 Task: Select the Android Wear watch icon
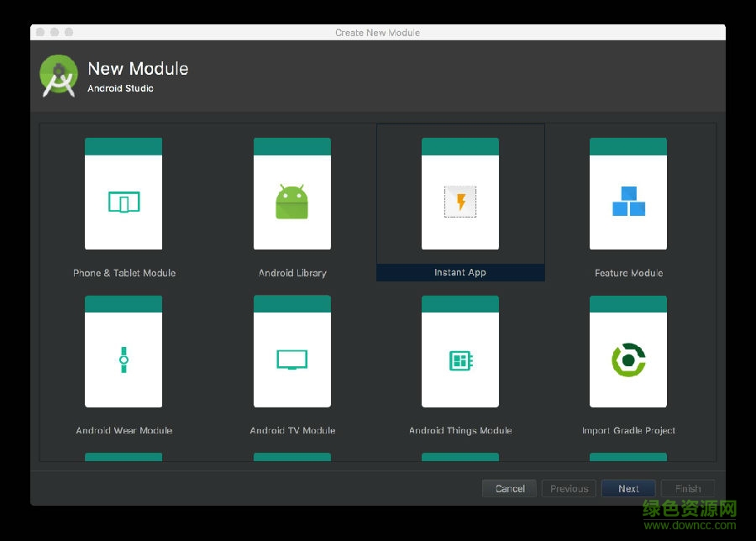[123, 360]
